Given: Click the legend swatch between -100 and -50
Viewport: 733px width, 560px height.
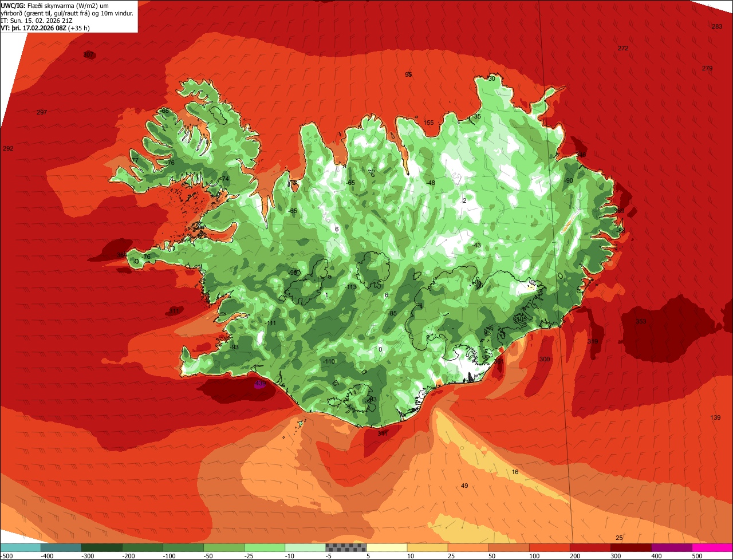Looking at the screenshot, I should click(183, 547).
